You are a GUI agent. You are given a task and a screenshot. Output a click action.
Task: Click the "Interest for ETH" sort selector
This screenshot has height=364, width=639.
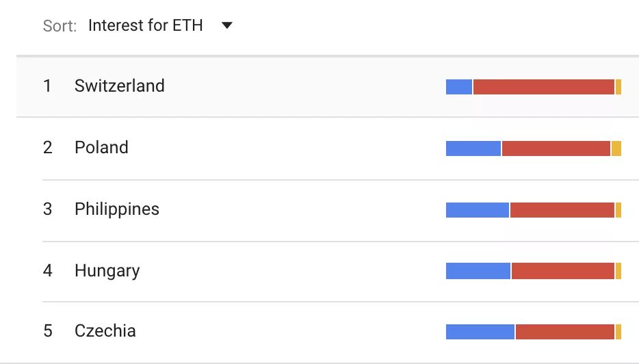pos(146,26)
